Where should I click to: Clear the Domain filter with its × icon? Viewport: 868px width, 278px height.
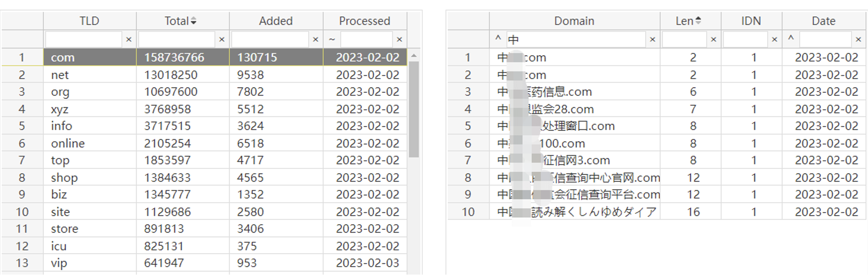(x=652, y=39)
